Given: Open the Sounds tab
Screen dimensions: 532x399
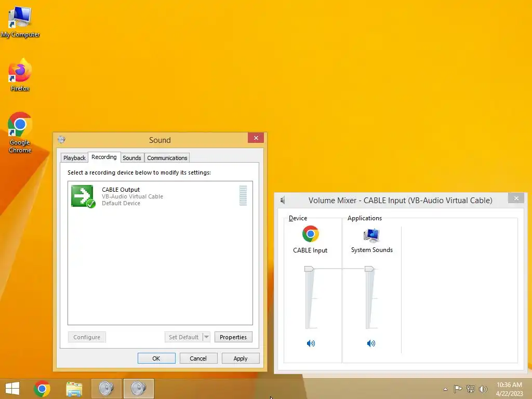Looking at the screenshot, I should click(x=131, y=158).
